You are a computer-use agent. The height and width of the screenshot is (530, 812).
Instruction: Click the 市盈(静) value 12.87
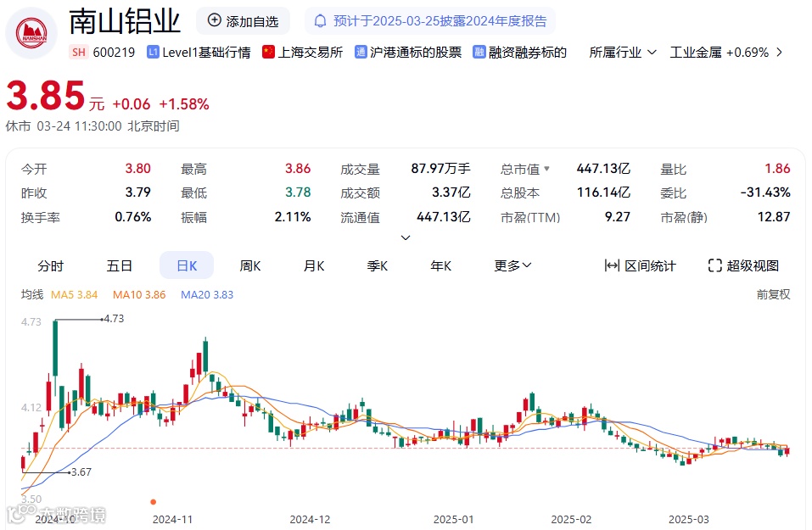pyautogui.click(x=774, y=217)
